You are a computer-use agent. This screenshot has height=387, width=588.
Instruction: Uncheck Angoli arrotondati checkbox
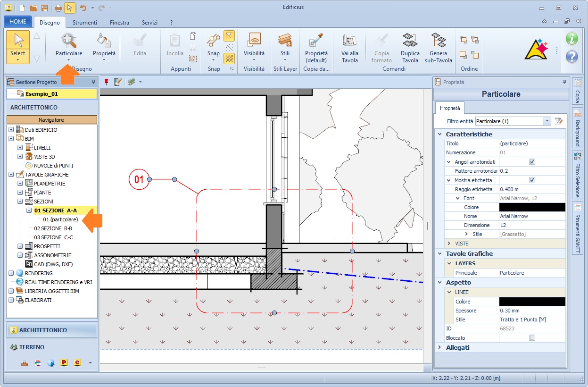coord(532,162)
